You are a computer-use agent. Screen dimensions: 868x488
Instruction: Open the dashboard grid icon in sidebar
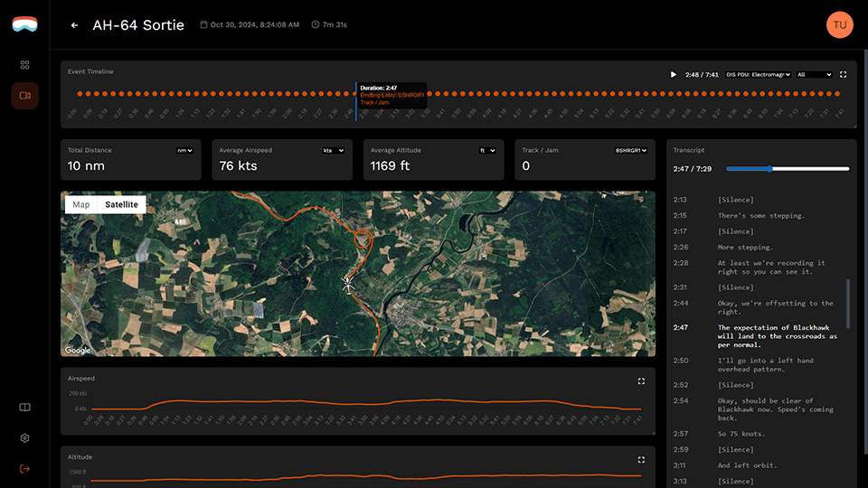point(25,65)
